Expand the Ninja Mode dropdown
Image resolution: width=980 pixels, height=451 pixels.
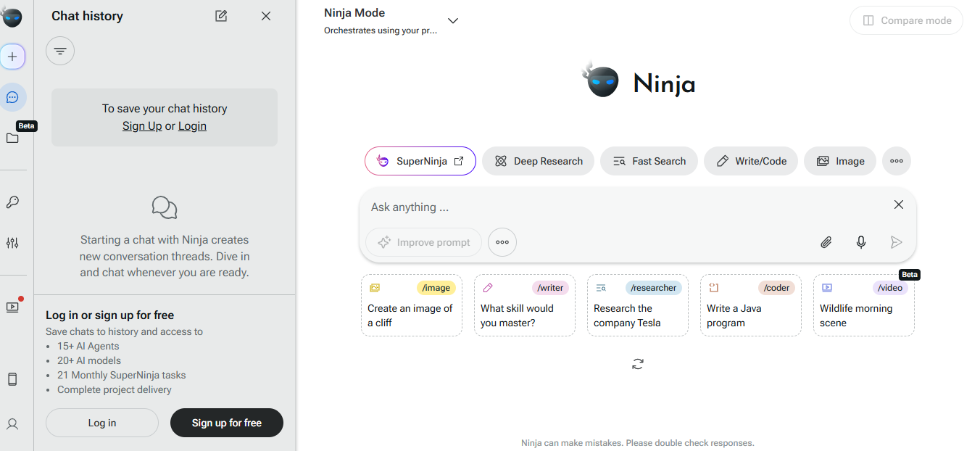(453, 20)
